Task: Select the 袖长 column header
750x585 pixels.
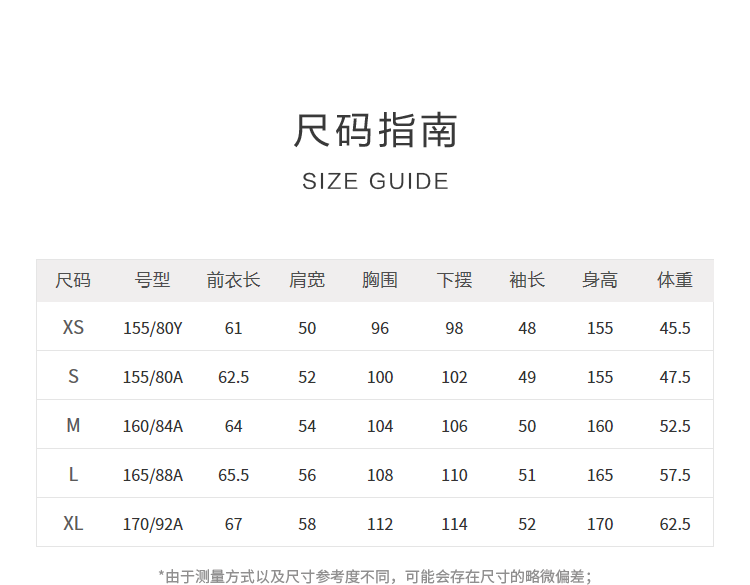Action: [527, 280]
